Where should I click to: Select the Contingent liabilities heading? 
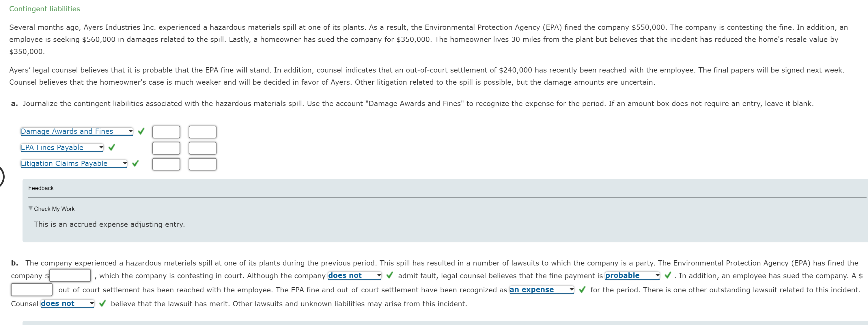click(x=44, y=8)
